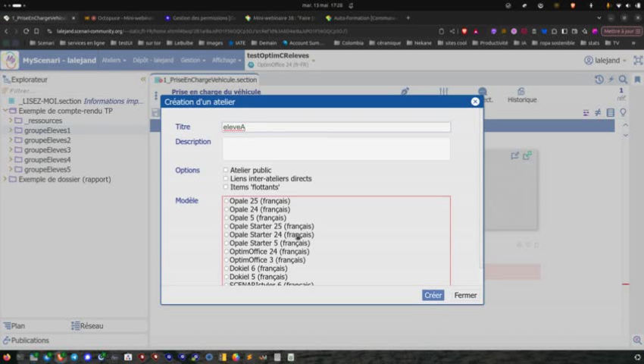Check Liens inter-ateliers directs option
The image size is (644, 364).
click(226, 178)
